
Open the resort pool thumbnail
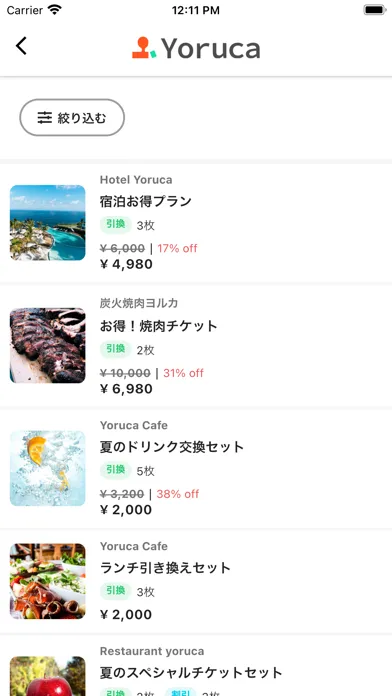click(48, 222)
